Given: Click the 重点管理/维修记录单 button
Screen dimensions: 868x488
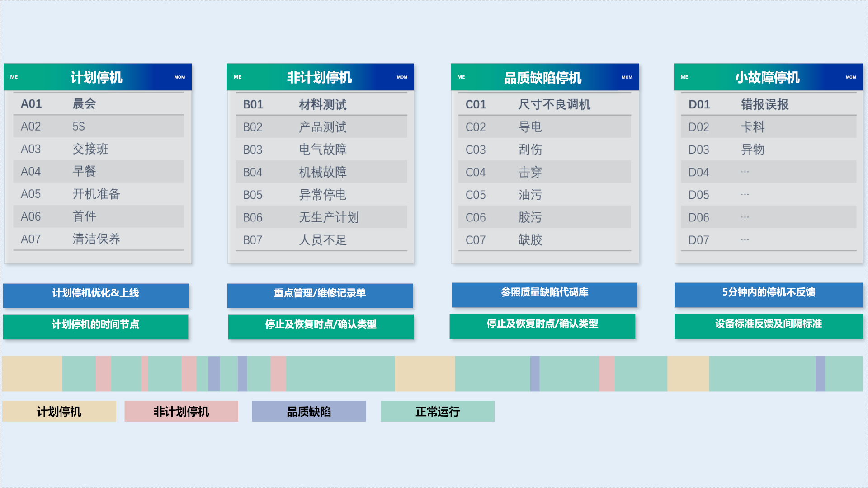Looking at the screenshot, I should [x=320, y=296].
